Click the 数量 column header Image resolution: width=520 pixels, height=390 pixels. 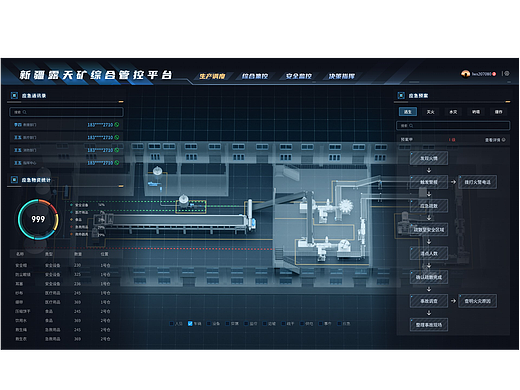tap(78, 254)
